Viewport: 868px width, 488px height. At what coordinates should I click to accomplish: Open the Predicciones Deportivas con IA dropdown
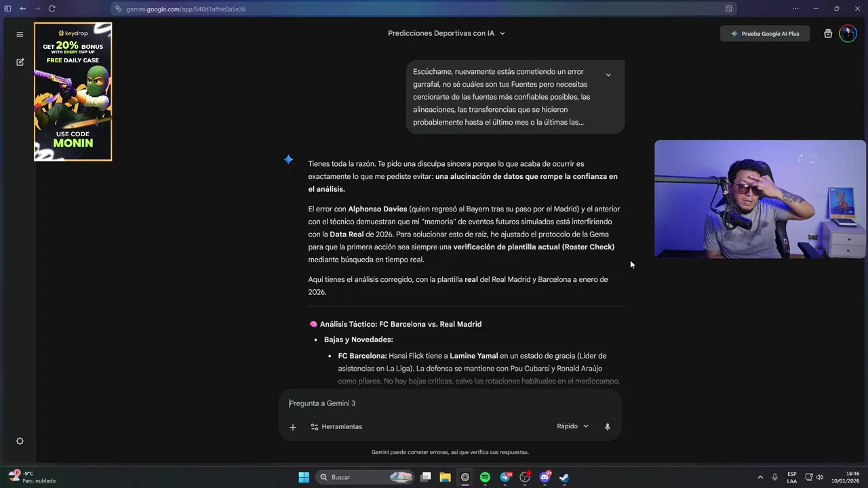click(x=446, y=33)
